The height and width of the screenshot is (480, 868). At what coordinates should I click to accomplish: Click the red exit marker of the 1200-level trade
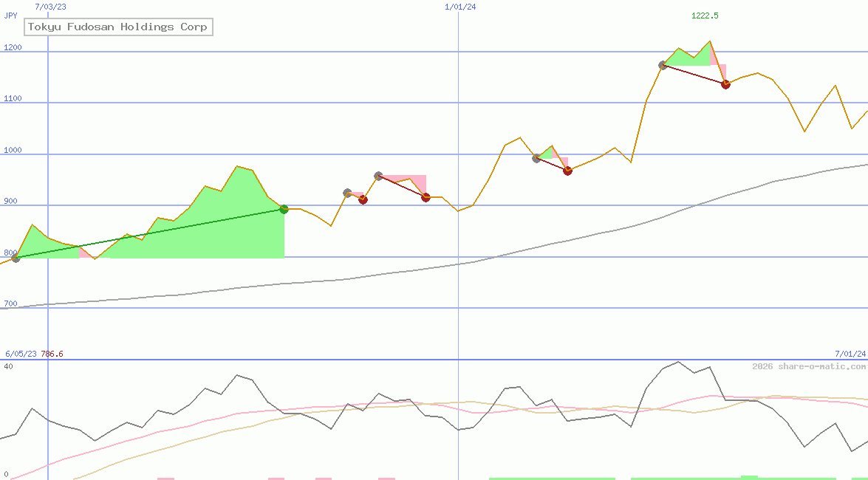click(x=725, y=85)
